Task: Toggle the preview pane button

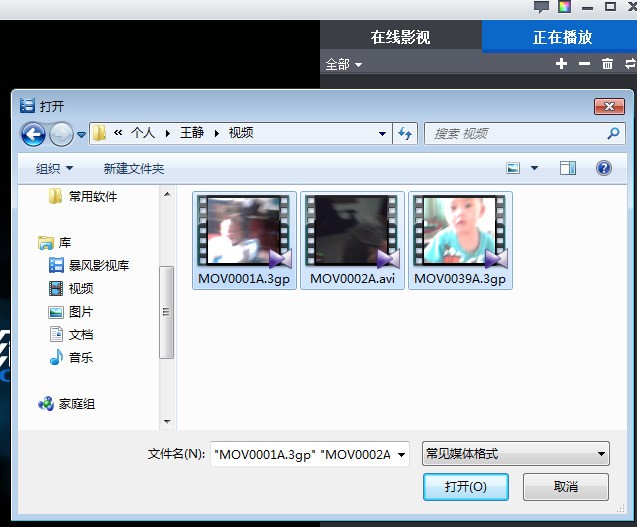Action: 568,168
